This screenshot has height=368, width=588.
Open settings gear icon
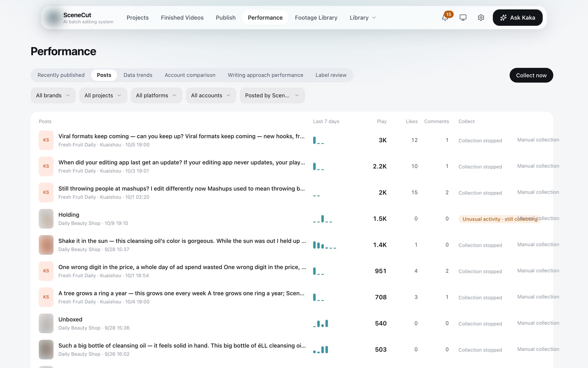pyautogui.click(x=481, y=18)
